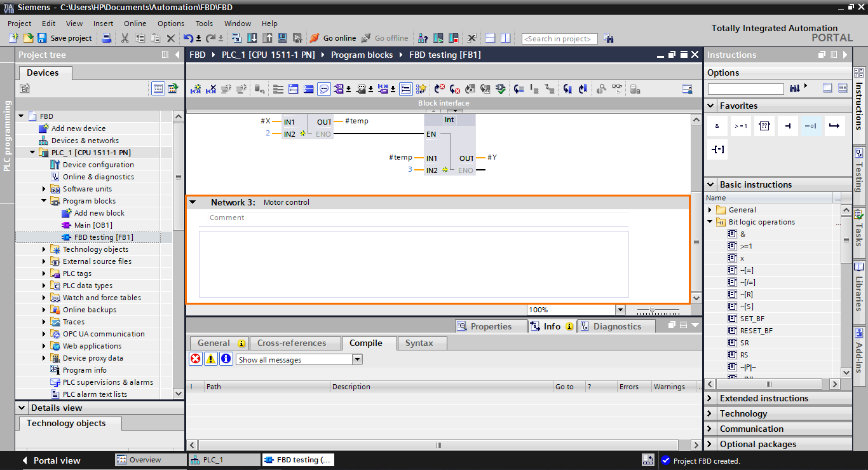Open the Show all messages dropdown

357,359
